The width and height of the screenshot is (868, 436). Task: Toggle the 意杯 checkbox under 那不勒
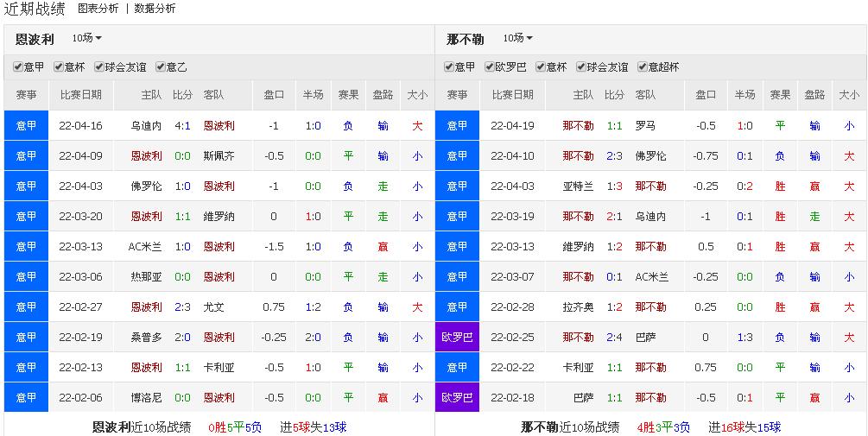pos(540,67)
